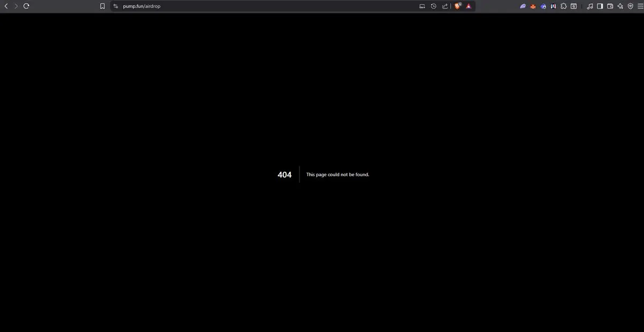644x332 pixels.
Task: Open the Brave Wallet icon
Action: tap(610, 6)
